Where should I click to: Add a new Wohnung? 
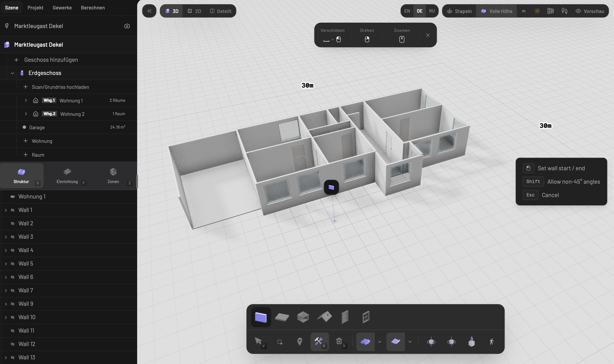pos(42,141)
